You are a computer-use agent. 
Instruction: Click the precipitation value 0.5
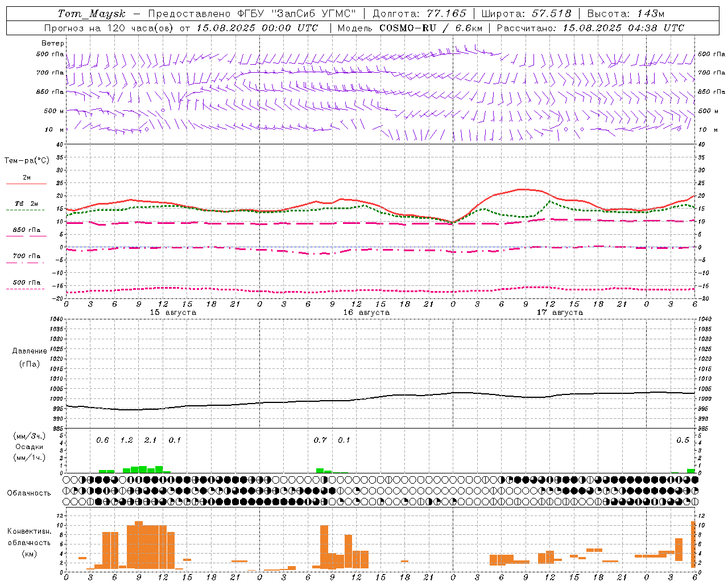click(682, 440)
